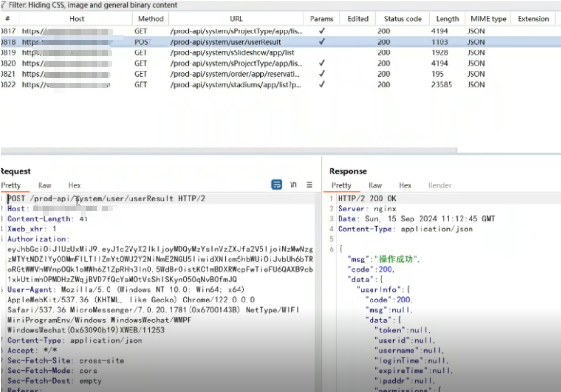Click the filter funnel icon at top left
Image resolution: width=561 pixels, height=392 pixels.
(3, 5)
